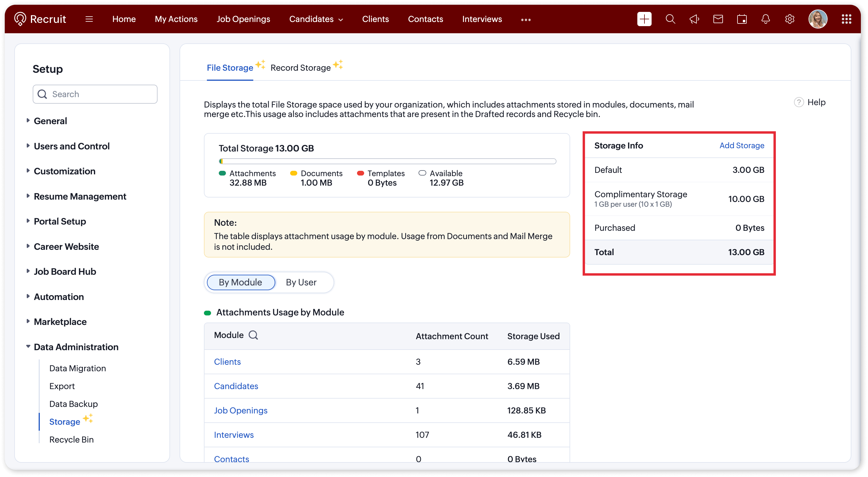Image resolution: width=868 pixels, height=477 pixels.
Task: Click the plus quick-create icon
Action: click(644, 19)
